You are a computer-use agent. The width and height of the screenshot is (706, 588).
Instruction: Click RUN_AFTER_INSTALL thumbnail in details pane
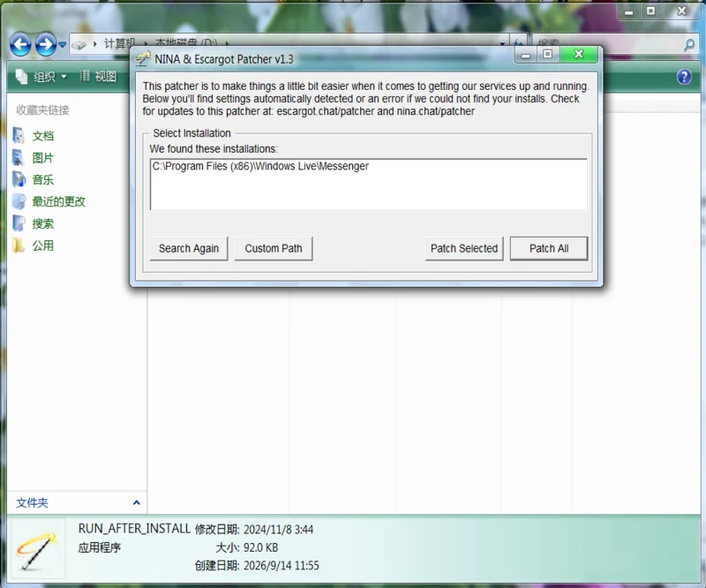pyautogui.click(x=38, y=549)
